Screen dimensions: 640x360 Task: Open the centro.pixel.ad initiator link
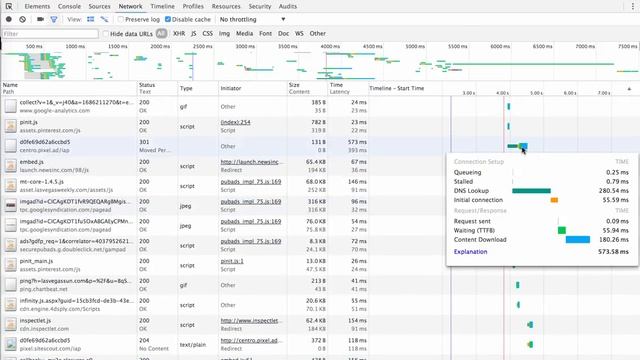click(x=251, y=340)
